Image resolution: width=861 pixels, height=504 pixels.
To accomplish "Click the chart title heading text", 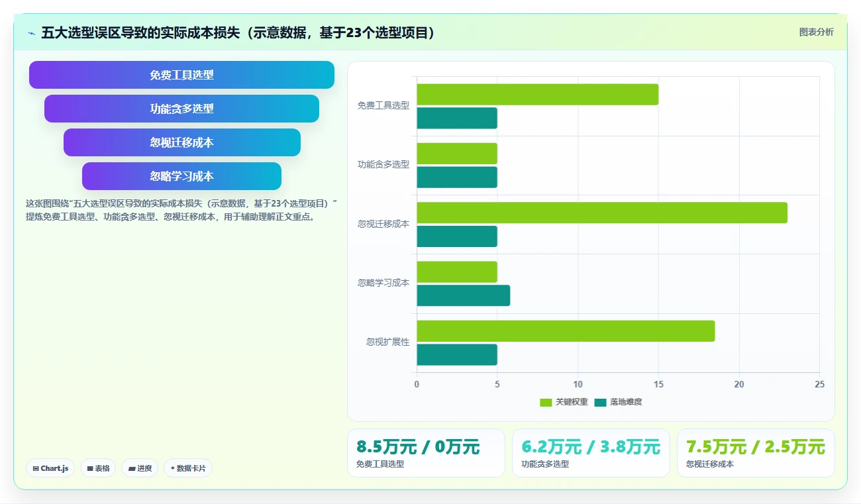I will tap(239, 32).
